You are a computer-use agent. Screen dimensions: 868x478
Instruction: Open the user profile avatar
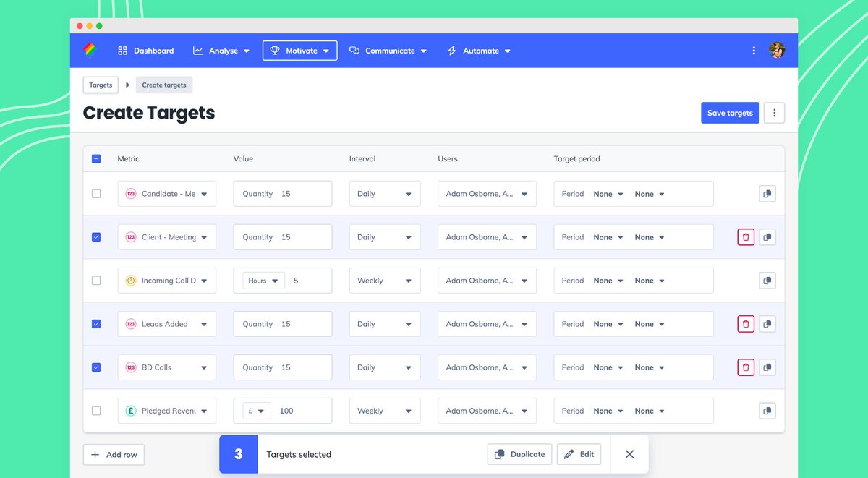click(777, 51)
